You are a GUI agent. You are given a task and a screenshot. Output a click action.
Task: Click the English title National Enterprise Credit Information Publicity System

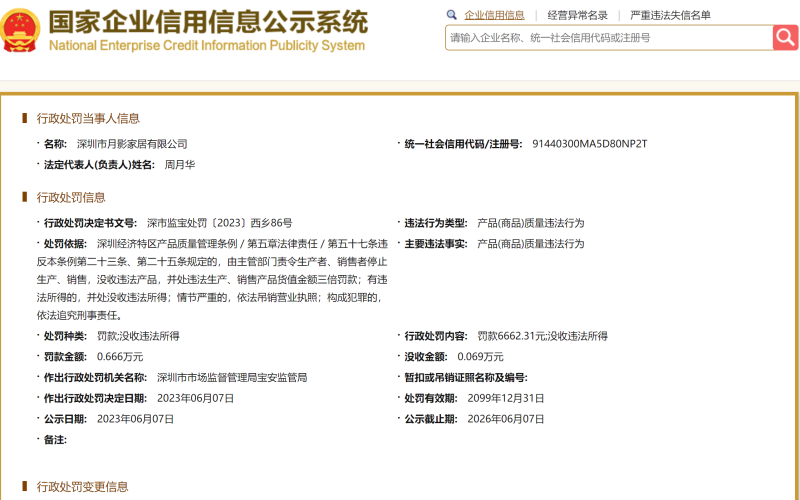tap(207, 45)
